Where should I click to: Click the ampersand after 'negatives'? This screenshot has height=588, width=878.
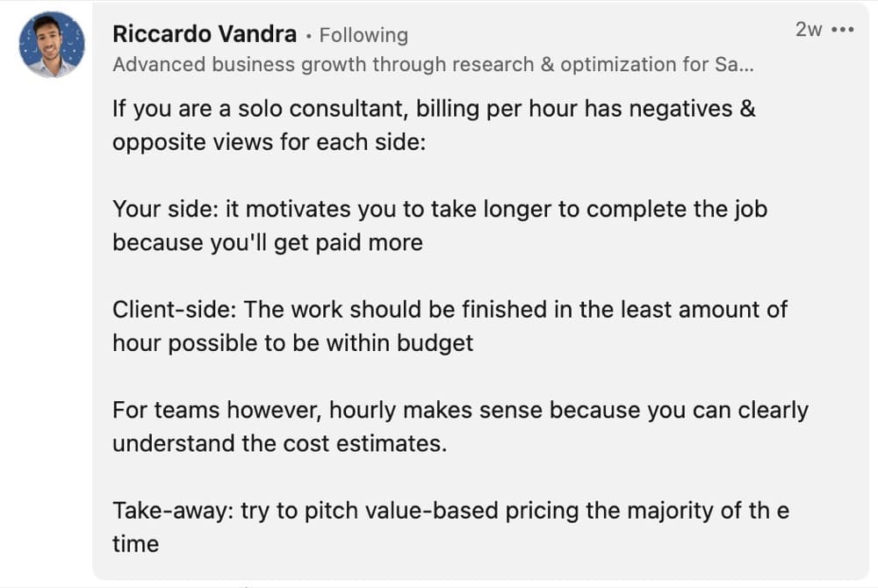pos(747,108)
